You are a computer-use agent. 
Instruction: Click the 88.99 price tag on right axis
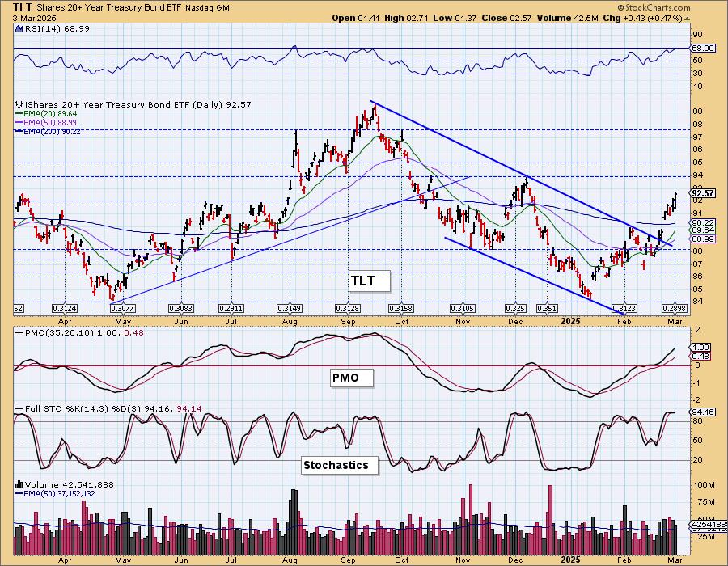click(702, 239)
